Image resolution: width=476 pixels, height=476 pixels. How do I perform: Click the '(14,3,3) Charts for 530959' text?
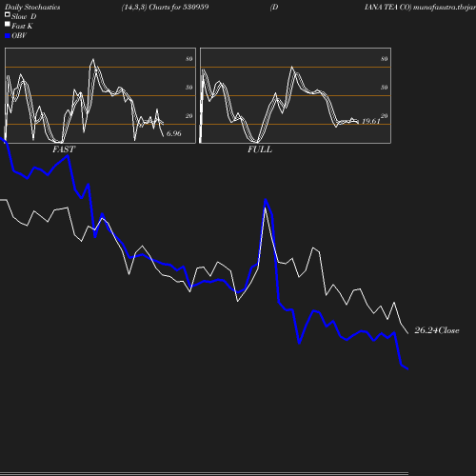pos(165,8)
